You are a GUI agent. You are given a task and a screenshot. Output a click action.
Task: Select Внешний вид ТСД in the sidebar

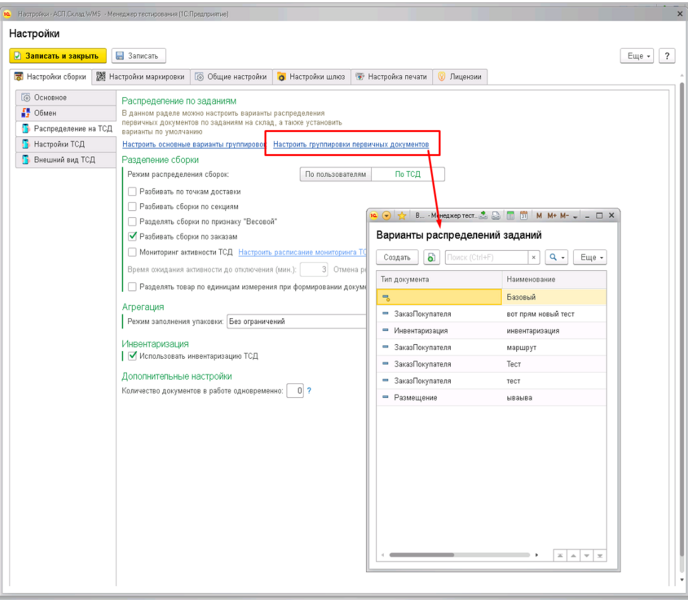(x=66, y=160)
